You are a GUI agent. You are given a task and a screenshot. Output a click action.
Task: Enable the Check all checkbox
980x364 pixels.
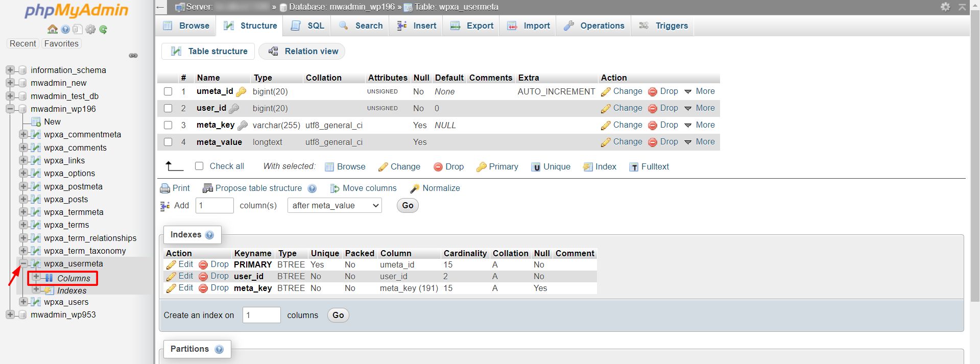[x=199, y=166]
